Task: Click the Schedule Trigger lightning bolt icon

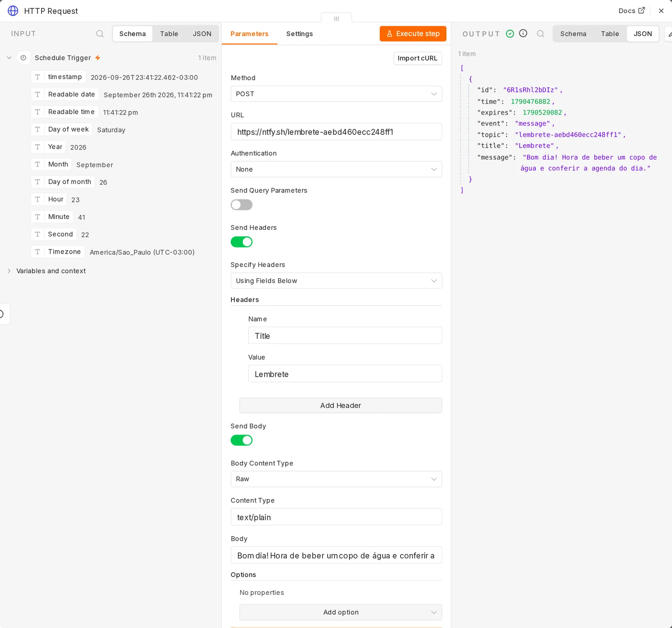Action: coord(97,58)
